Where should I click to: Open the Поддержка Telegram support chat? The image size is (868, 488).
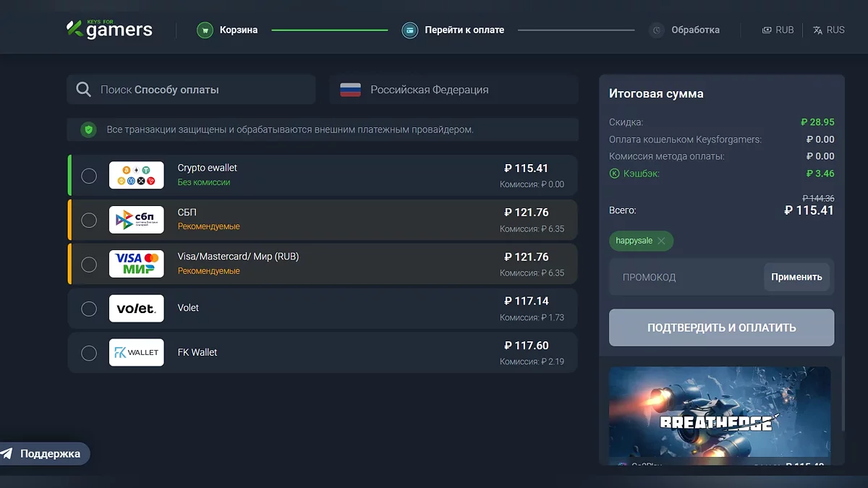(45, 454)
